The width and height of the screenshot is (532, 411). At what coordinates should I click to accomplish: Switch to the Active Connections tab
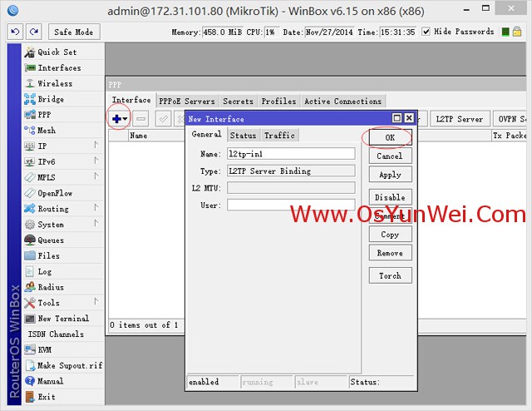point(342,102)
